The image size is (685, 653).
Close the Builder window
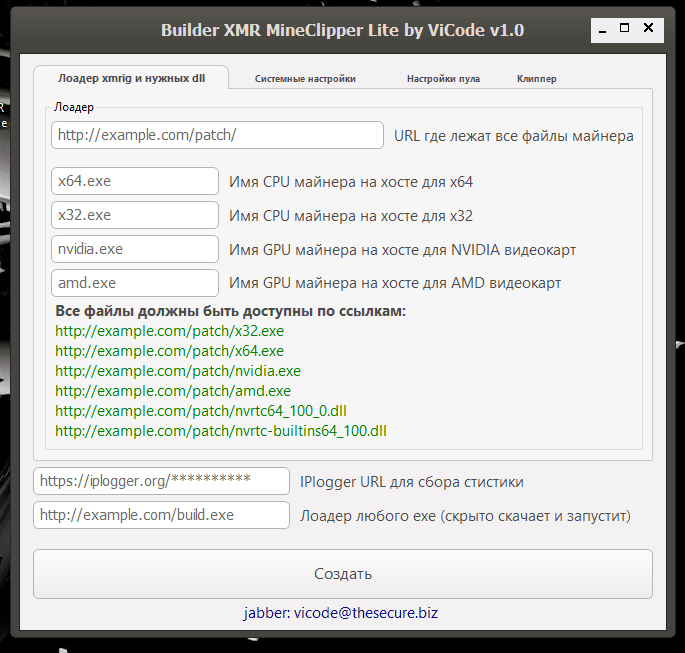coord(648,28)
